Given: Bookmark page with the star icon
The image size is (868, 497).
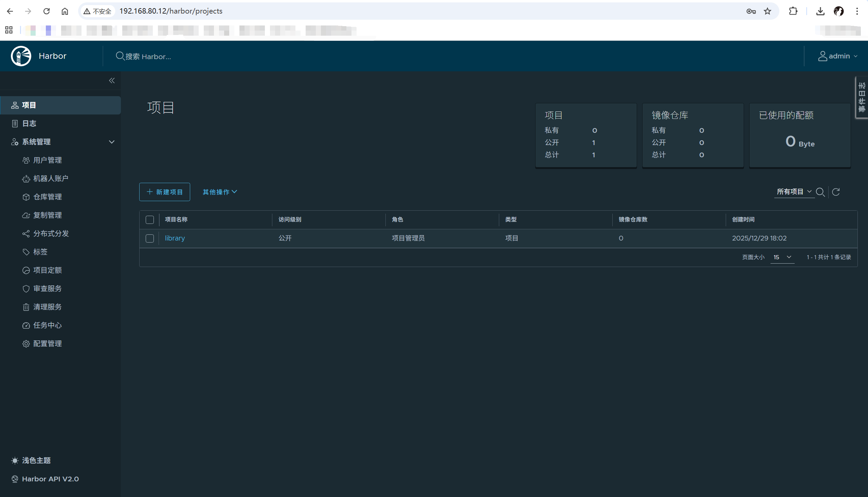Looking at the screenshot, I should [767, 11].
